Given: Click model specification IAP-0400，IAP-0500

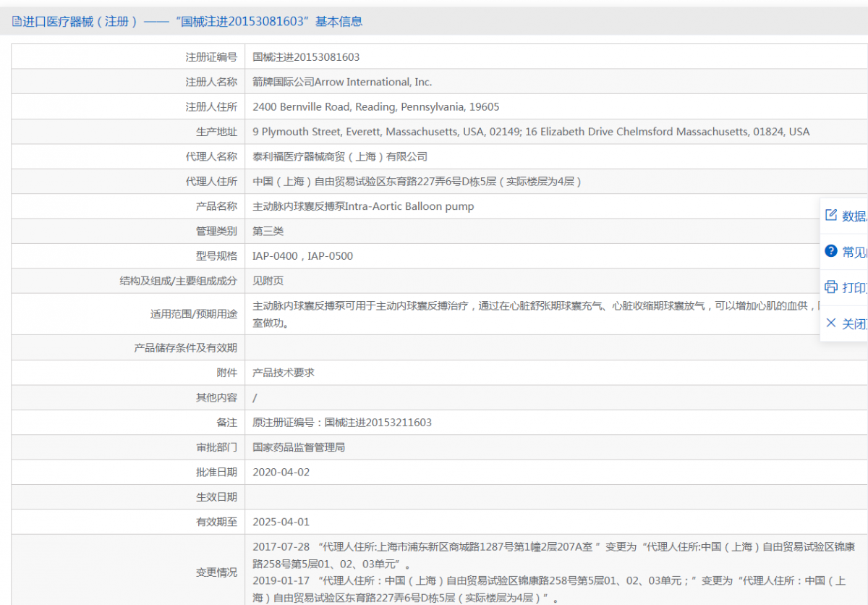Looking at the screenshot, I should [x=303, y=256].
